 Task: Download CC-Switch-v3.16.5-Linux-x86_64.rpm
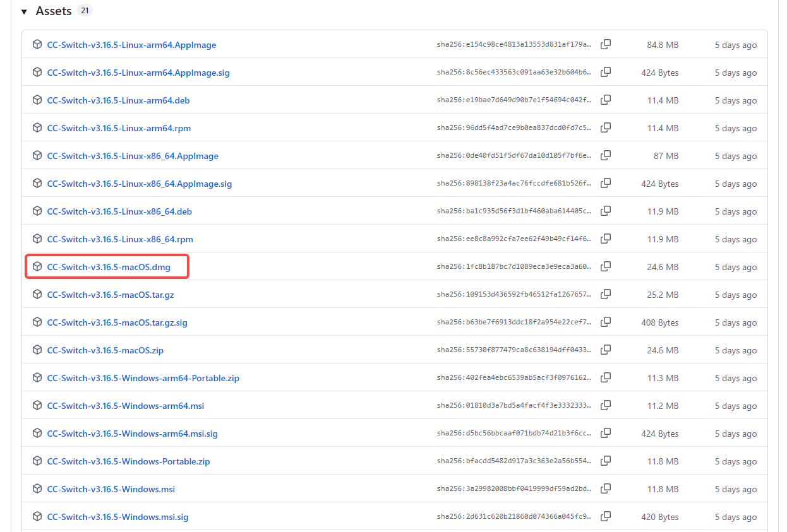120,239
